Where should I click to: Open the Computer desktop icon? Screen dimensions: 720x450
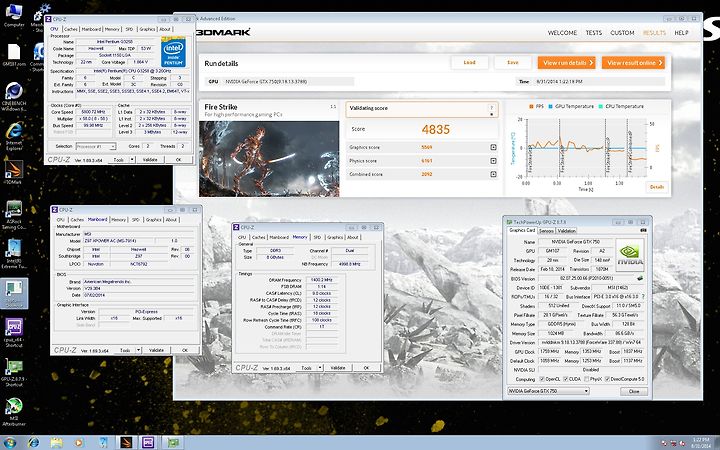coord(14,15)
